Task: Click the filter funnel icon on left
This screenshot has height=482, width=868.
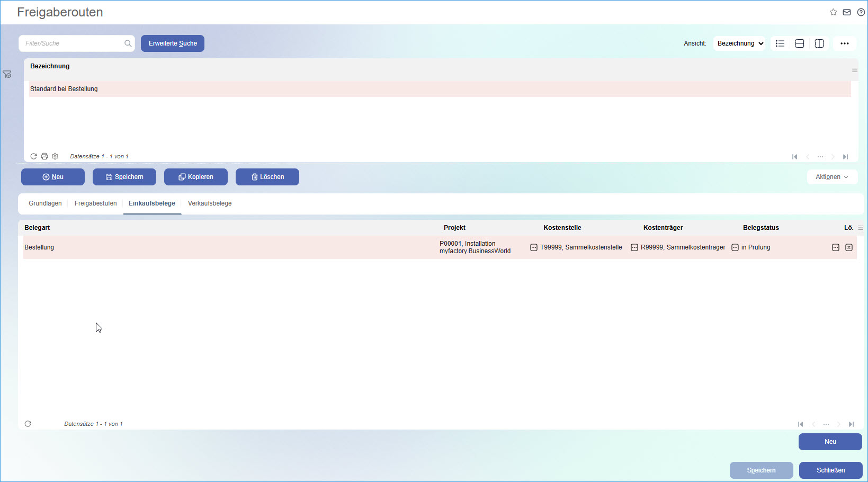Action: click(x=7, y=74)
